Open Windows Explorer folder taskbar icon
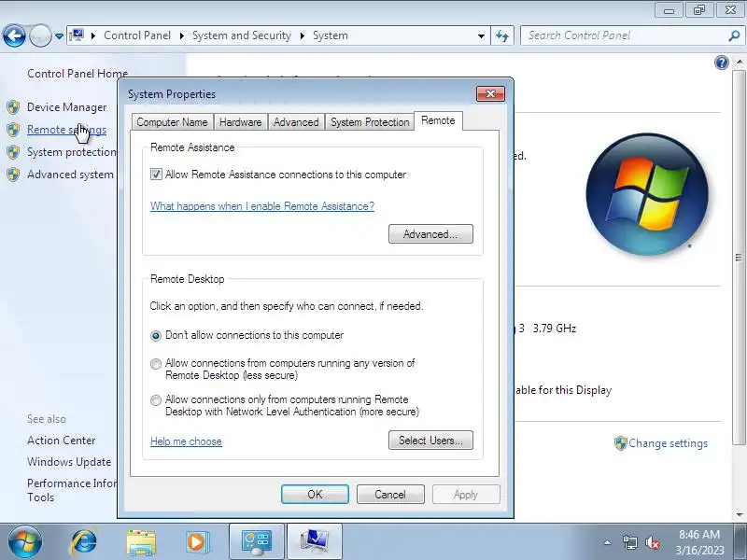 [x=141, y=542]
